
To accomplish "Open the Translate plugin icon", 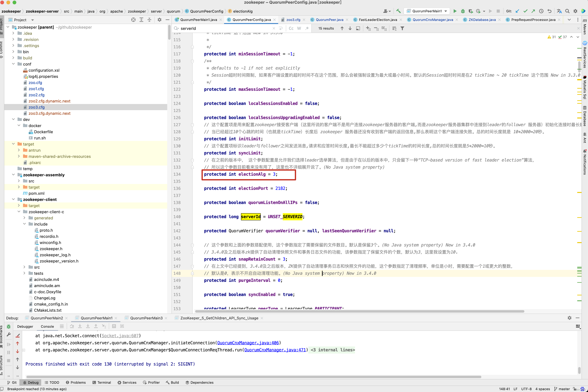I will (x=559, y=11).
